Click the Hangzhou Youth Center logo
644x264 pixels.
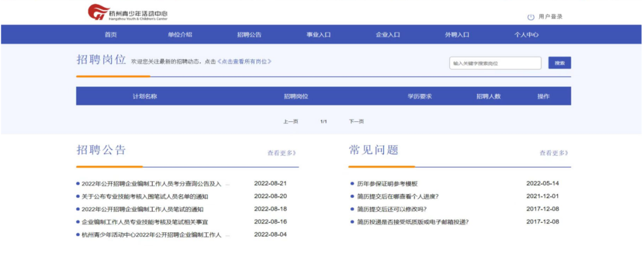pos(128,13)
